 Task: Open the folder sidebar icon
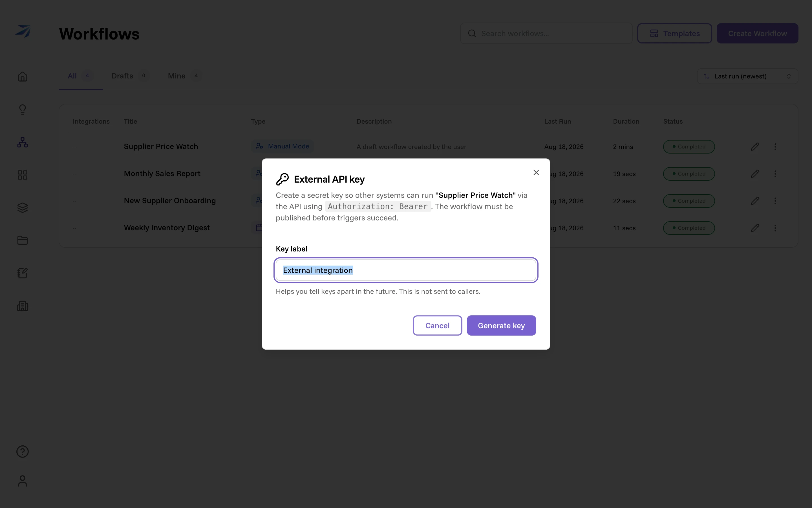click(x=23, y=240)
